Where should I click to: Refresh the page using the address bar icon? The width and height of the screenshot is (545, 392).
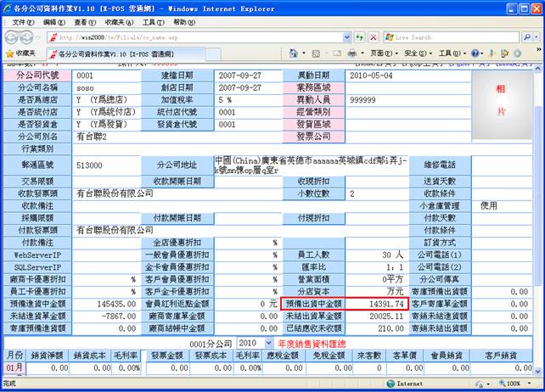(x=359, y=37)
